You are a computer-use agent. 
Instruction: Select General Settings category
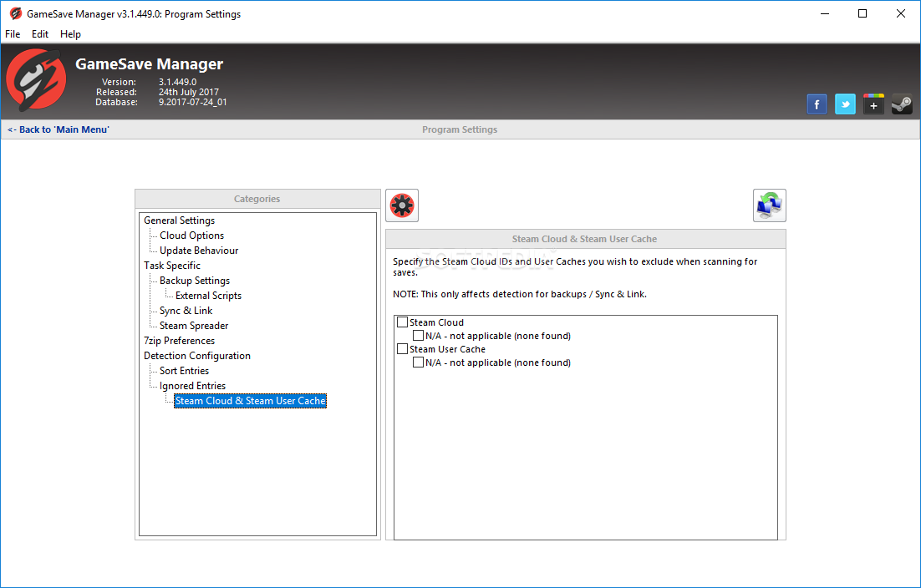[179, 220]
